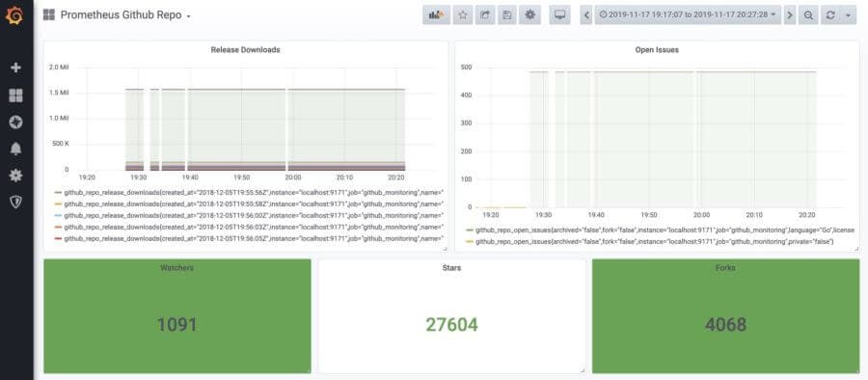Click the Forks value 4068
This screenshot has width=868, height=380.
pos(725,325)
